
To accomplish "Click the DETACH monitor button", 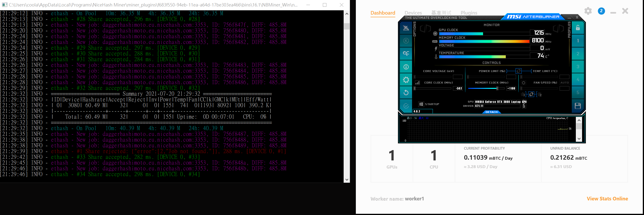I will (x=491, y=112).
